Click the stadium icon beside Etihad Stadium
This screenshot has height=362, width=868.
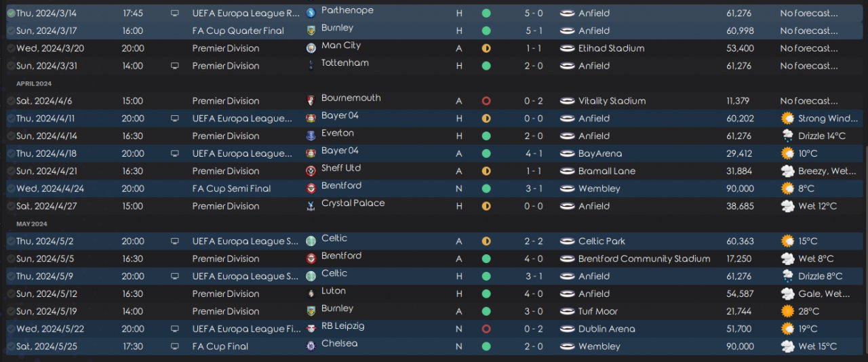568,48
